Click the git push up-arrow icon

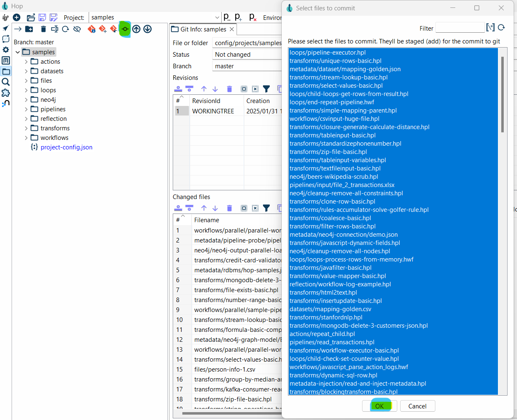pos(136,29)
